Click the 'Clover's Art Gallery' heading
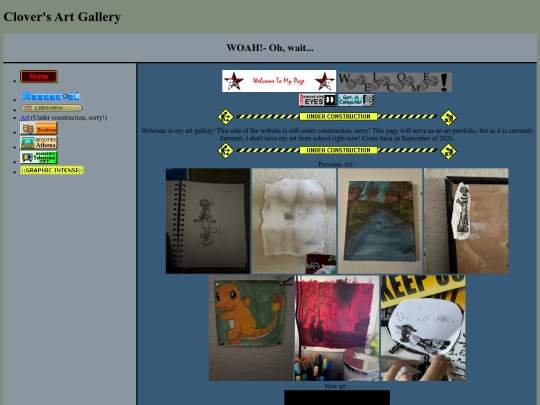 click(x=62, y=17)
